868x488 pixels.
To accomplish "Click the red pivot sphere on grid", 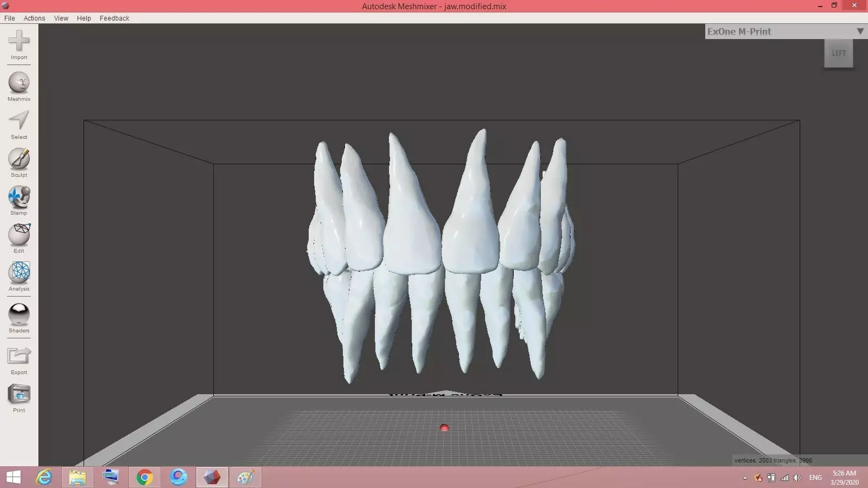I will coord(444,428).
